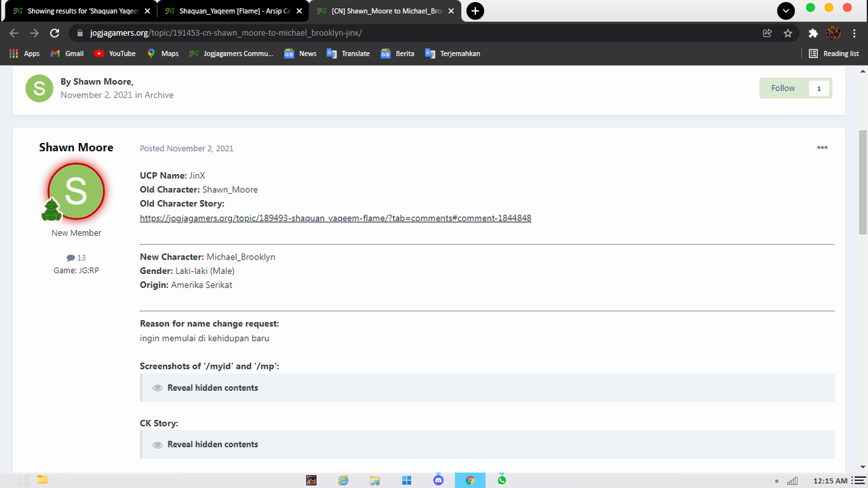Open the Archive forum link
This screenshot has height=488, width=868.
point(159,95)
